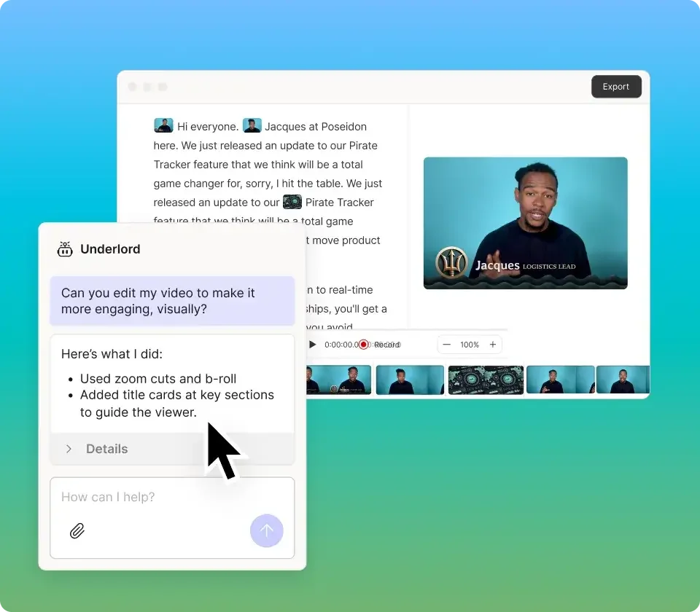Click the 'Can you edit my video' message bubble
Viewport: 700px width, 612px height.
pyautogui.click(x=172, y=301)
